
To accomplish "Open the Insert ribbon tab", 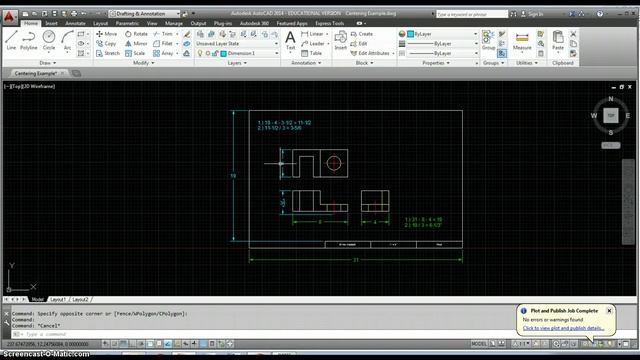I will pyautogui.click(x=51, y=23).
